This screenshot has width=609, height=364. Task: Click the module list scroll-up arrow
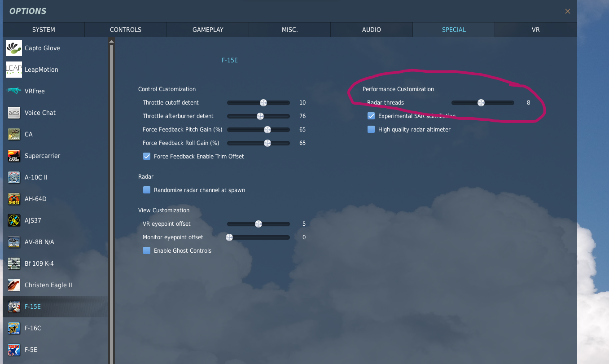pyautogui.click(x=112, y=41)
